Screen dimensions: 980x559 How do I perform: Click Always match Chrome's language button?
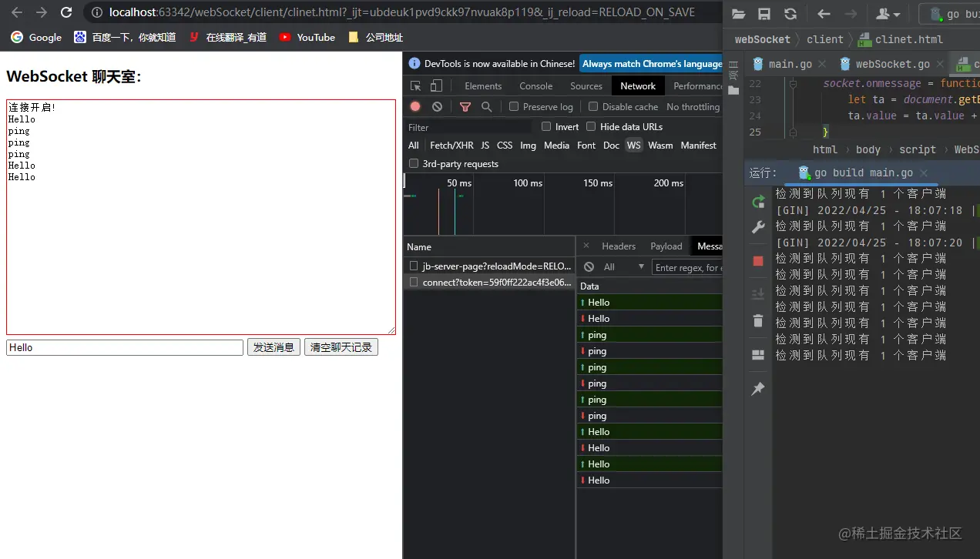652,64
